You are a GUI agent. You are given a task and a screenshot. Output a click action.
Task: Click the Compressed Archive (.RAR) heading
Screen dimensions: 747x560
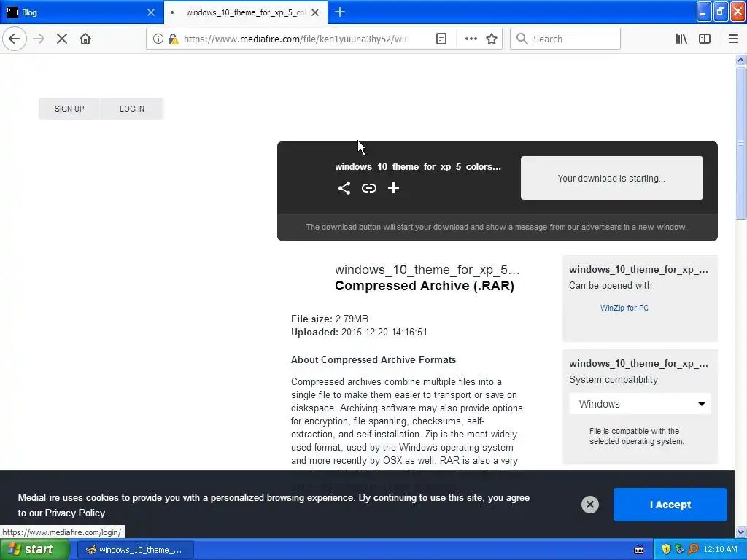[x=425, y=286]
